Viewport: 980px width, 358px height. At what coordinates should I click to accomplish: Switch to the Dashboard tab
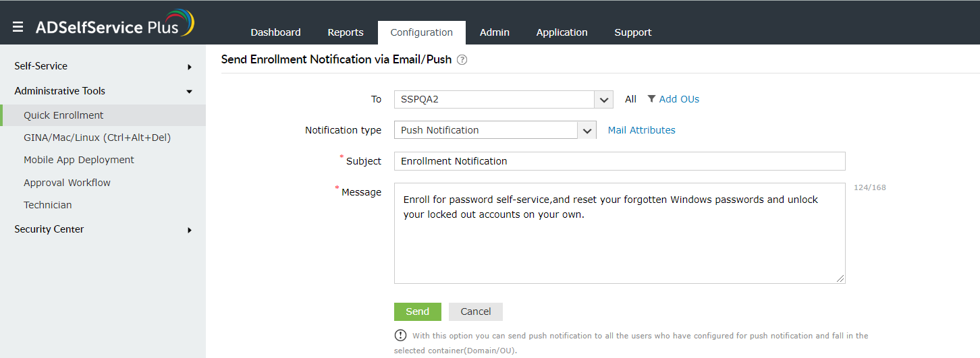point(275,32)
